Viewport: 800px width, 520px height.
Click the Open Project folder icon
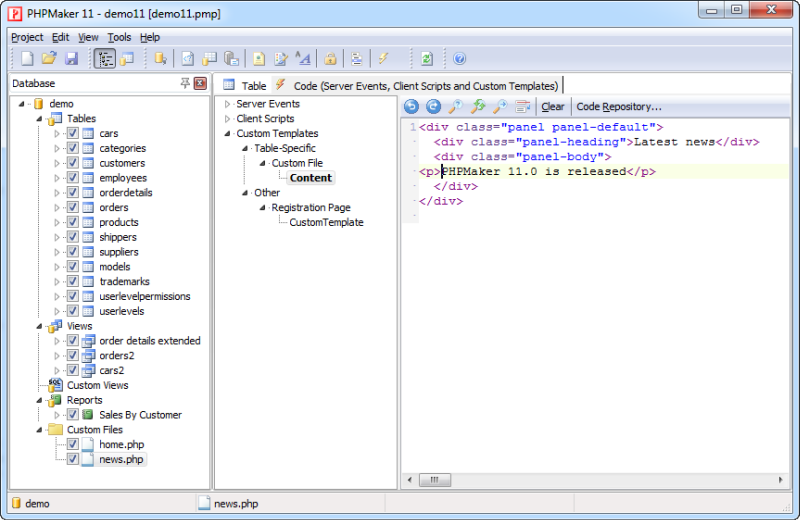49,59
